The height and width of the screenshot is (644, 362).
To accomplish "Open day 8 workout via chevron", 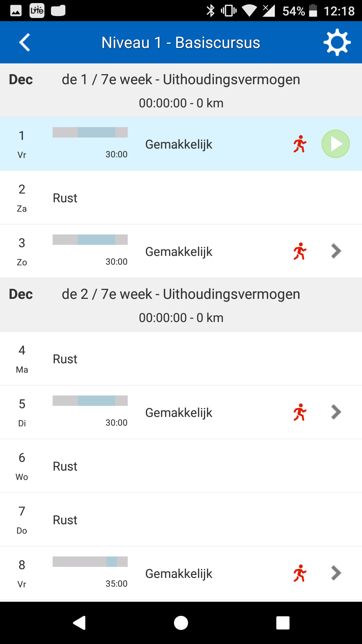I will pyautogui.click(x=336, y=573).
